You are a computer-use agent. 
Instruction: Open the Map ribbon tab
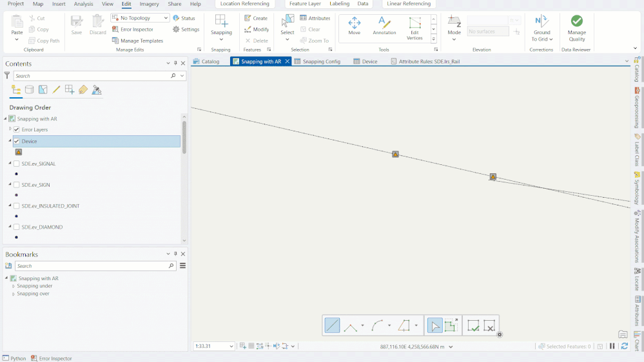pos(38,4)
